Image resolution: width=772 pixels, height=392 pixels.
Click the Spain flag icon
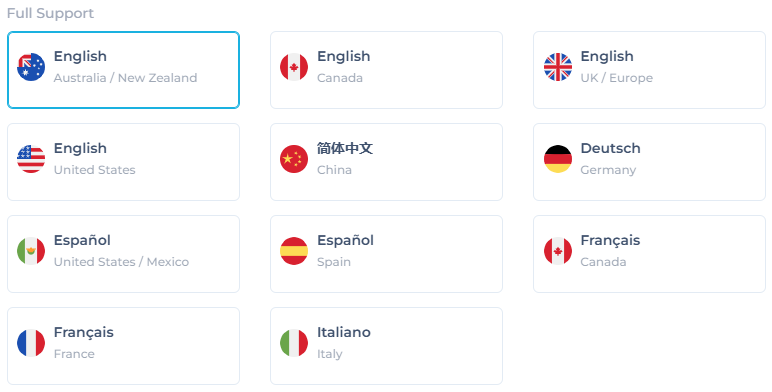294,251
